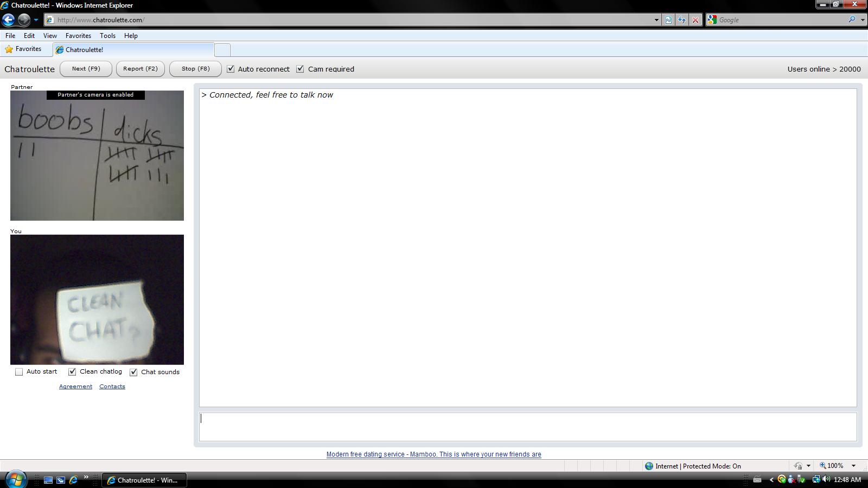Launch Internet Explorer from Quick Launch
The image size is (868, 488).
coord(73,480)
